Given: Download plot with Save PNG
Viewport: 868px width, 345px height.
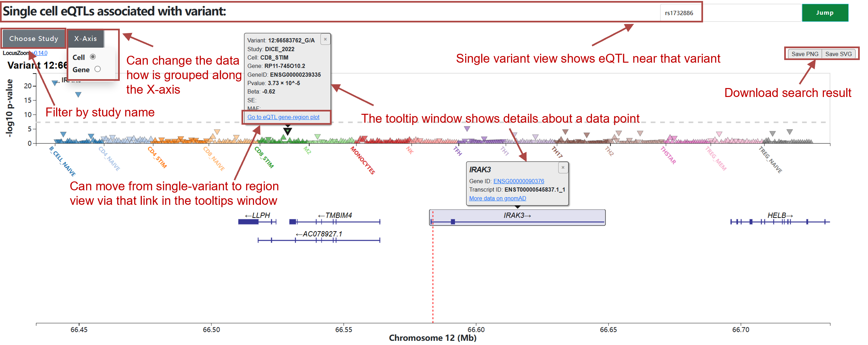Looking at the screenshot, I should click(x=804, y=54).
